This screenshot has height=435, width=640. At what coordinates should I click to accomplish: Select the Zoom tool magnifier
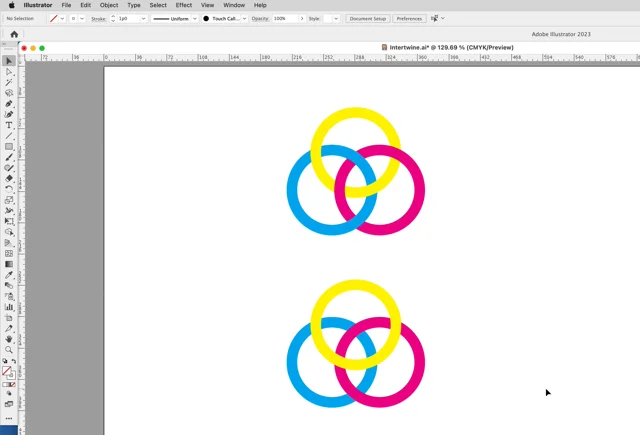pyautogui.click(x=9, y=350)
